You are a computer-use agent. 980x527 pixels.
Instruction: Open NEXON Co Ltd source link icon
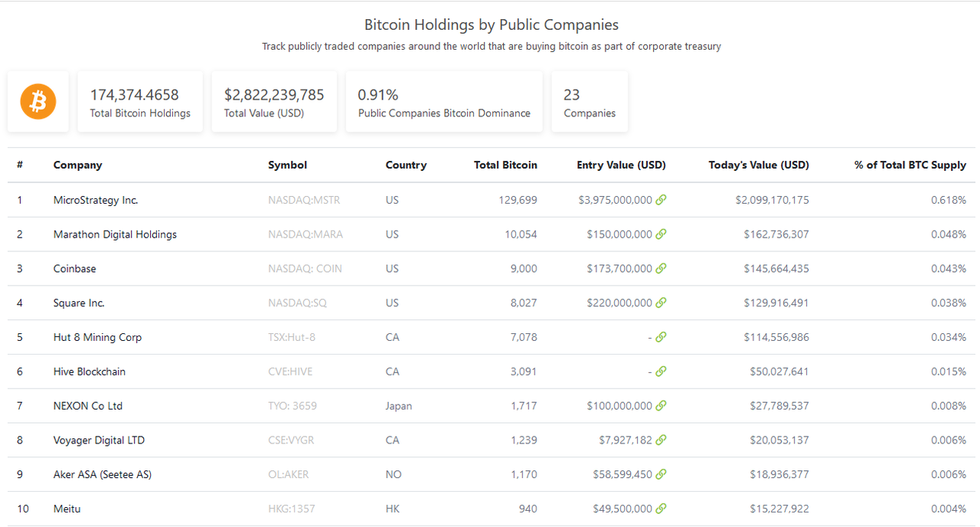661,406
